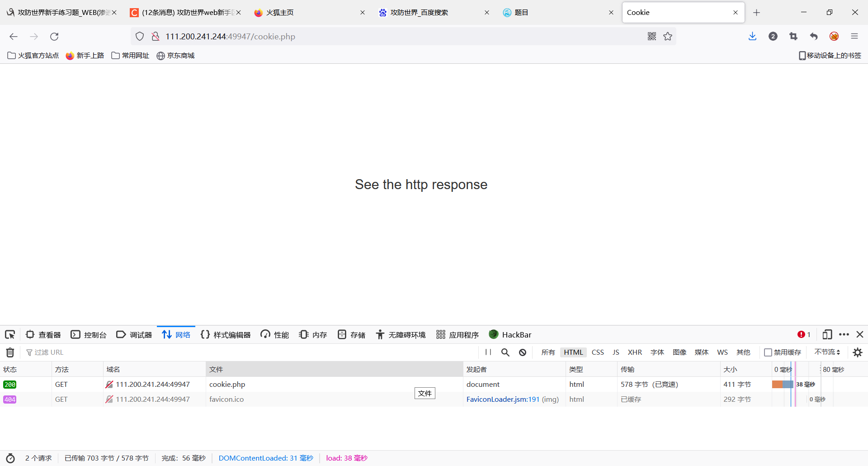Screen dimensions: 868x466
Task: Open 移动设备上的书签 folder
Action: (830, 55)
